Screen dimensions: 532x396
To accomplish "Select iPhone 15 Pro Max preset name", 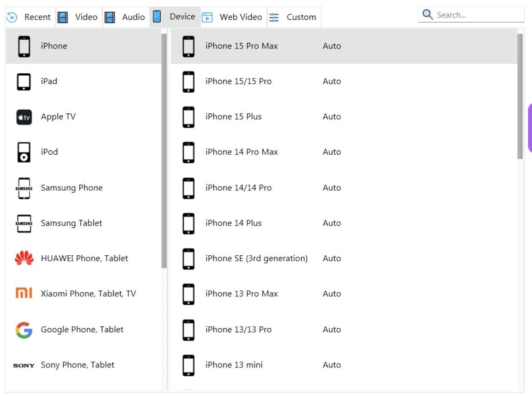I will [x=242, y=46].
